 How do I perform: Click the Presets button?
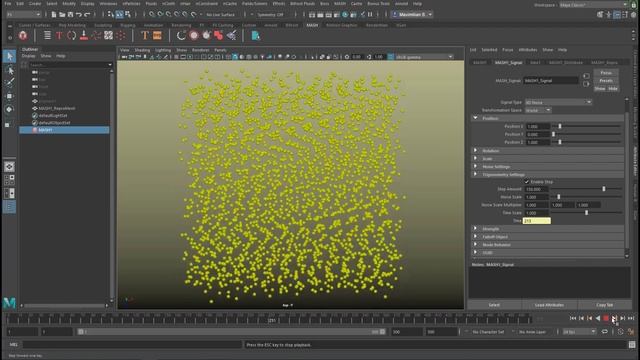[x=606, y=80]
